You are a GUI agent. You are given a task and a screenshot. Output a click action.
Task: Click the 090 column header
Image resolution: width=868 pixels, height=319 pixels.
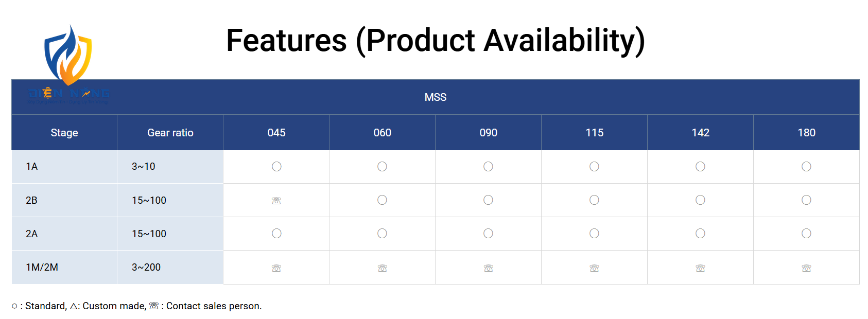[489, 132]
